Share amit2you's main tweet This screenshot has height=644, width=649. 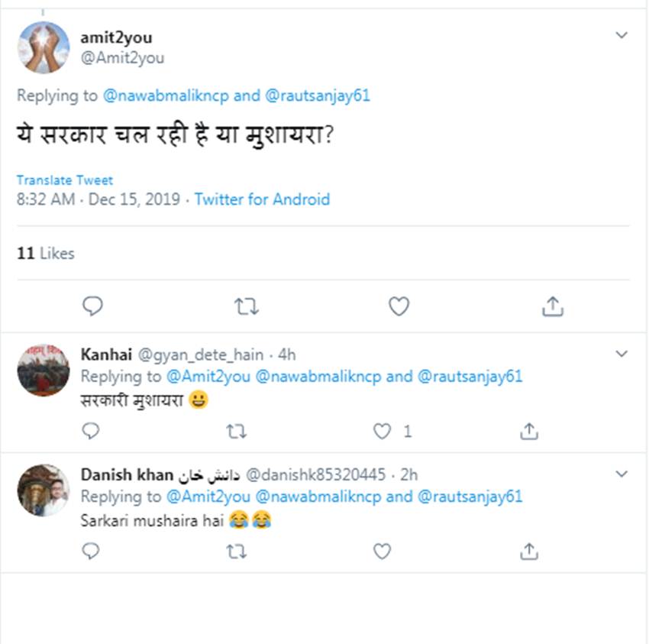[x=552, y=306]
